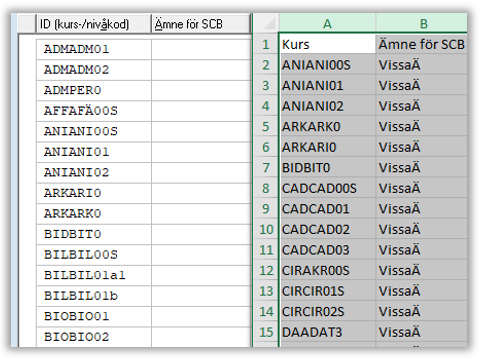Select 'AFFAFÄ00S' in the left grid
Image resolution: width=481 pixels, height=361 pixels.
[94, 111]
